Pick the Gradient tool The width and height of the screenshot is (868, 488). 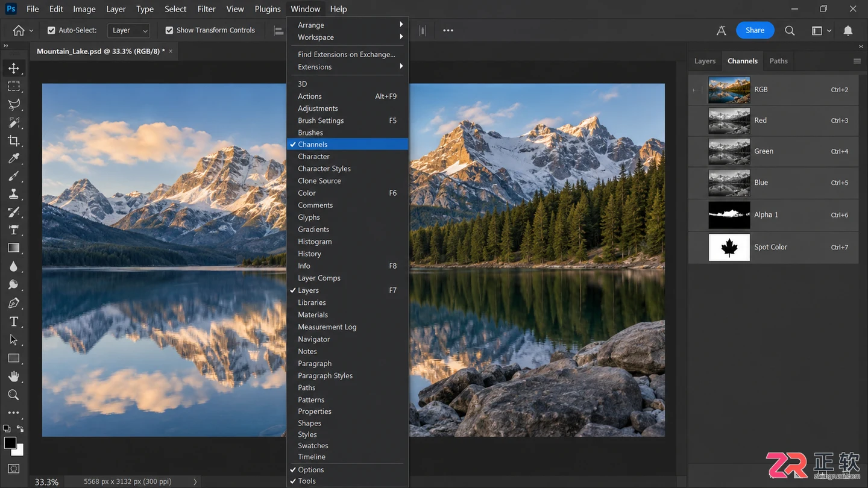[14, 248]
